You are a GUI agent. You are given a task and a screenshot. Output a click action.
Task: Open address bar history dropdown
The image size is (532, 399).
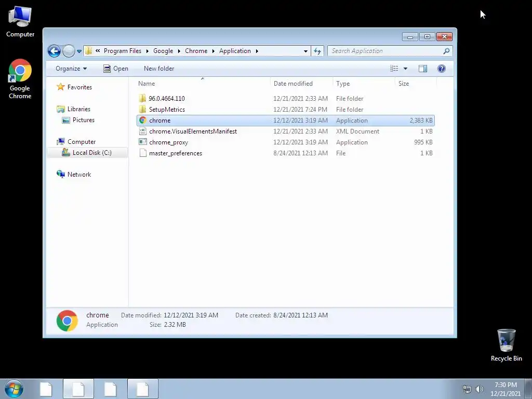(x=305, y=51)
